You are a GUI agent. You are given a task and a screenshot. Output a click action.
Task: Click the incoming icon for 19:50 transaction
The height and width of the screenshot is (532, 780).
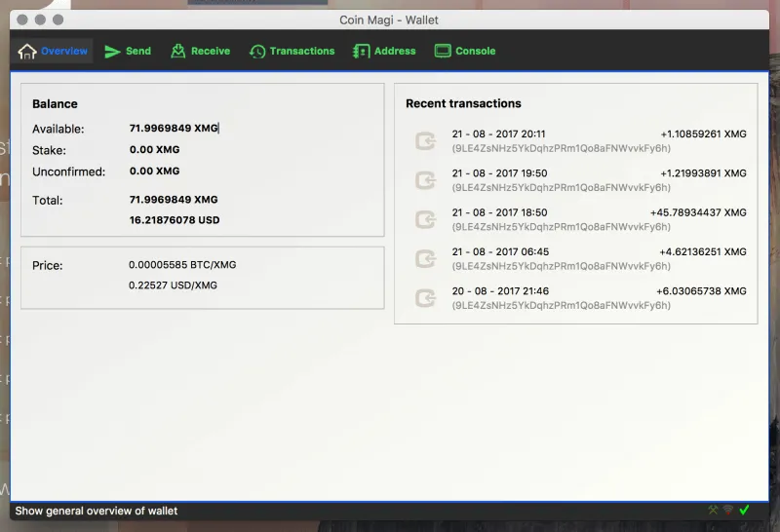(x=425, y=180)
